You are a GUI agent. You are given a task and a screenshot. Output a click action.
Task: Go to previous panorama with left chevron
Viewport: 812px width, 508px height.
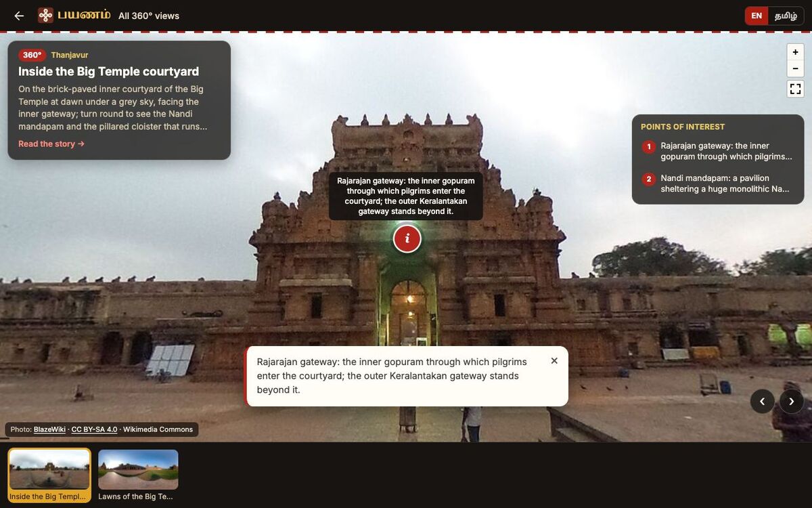pos(762,402)
